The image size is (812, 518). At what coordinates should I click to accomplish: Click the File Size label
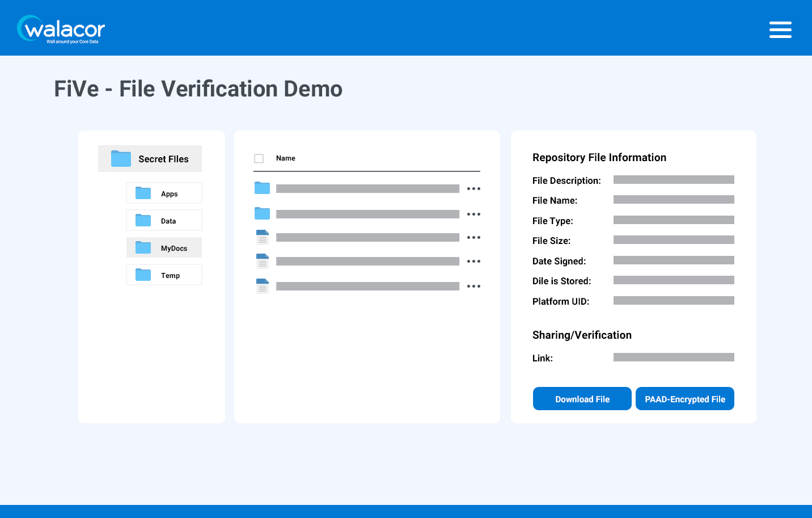pyautogui.click(x=552, y=241)
